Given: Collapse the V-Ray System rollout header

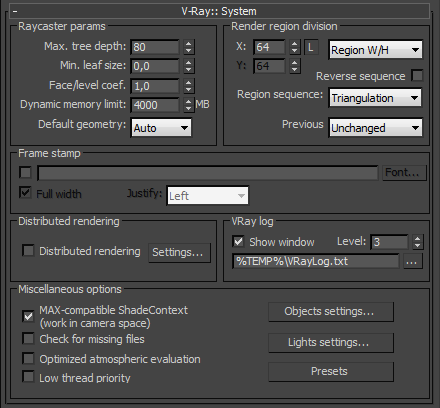Looking at the screenshot, I should [220, 11].
